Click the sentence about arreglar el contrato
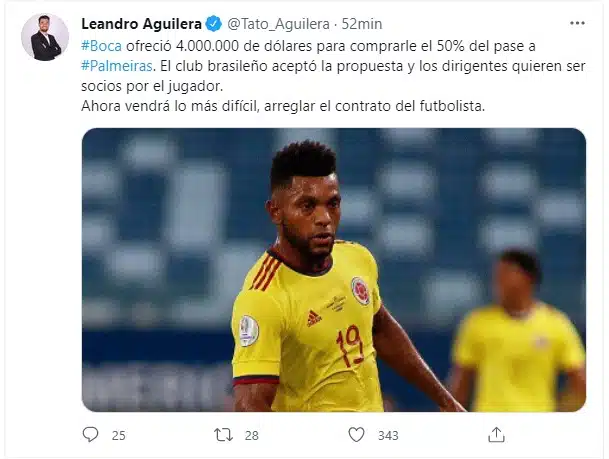The image size is (609, 459). pos(283,106)
